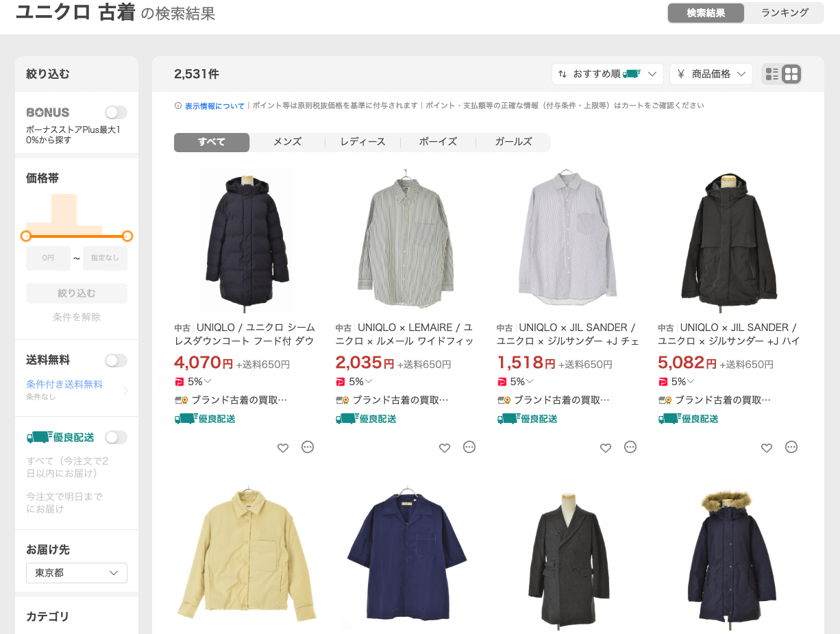The image size is (840, 634).
Task: Open the 商品価格 price display dropdown
Action: (711, 74)
